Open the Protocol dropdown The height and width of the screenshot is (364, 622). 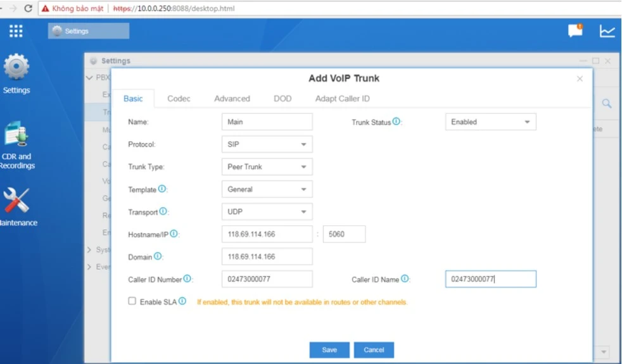pos(267,144)
